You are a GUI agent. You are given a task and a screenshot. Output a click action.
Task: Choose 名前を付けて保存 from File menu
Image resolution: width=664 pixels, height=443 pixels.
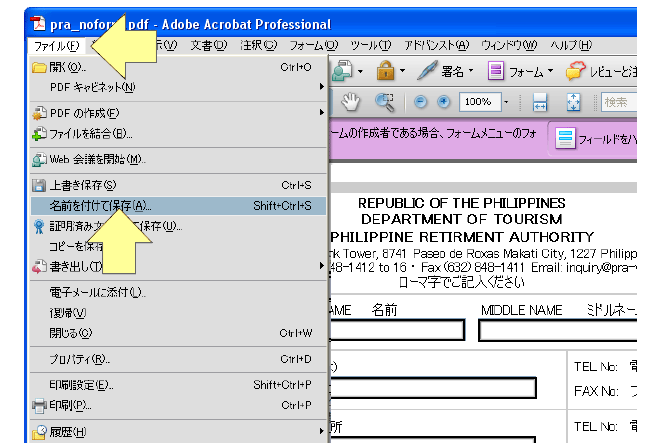[x=100, y=205]
